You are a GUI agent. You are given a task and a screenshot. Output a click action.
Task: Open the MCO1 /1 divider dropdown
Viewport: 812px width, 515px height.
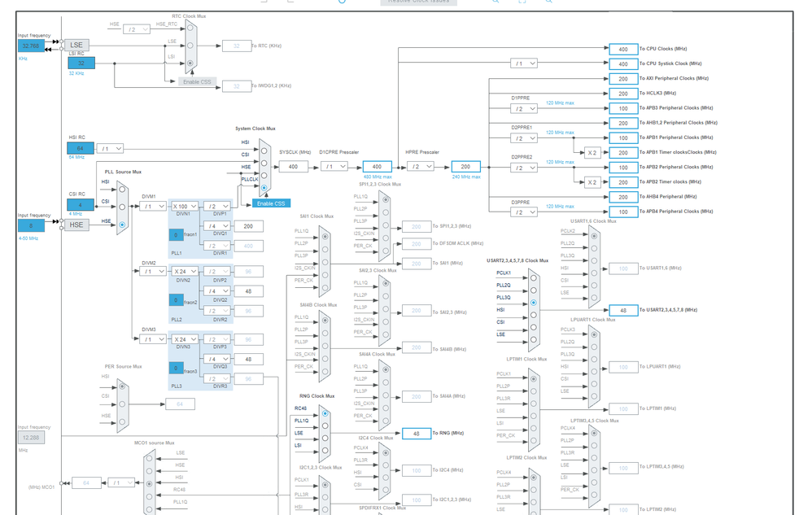click(121, 483)
